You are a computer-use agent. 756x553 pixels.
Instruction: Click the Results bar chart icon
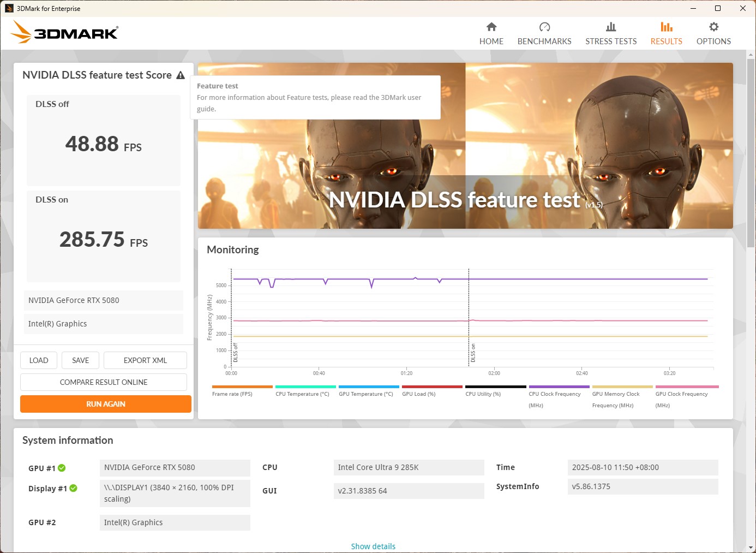666,27
